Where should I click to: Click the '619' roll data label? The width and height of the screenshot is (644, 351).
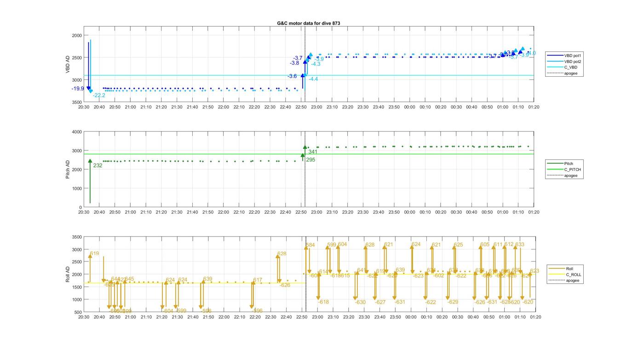pos(94,254)
